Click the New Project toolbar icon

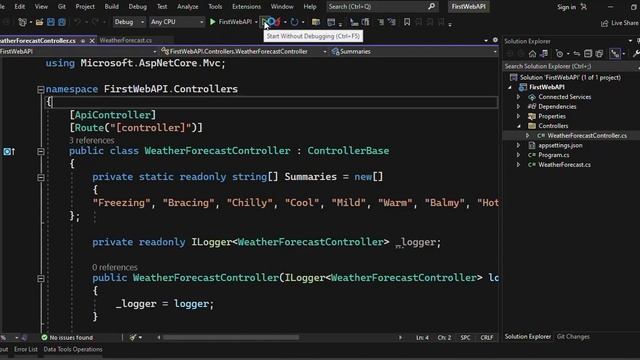tap(22, 22)
